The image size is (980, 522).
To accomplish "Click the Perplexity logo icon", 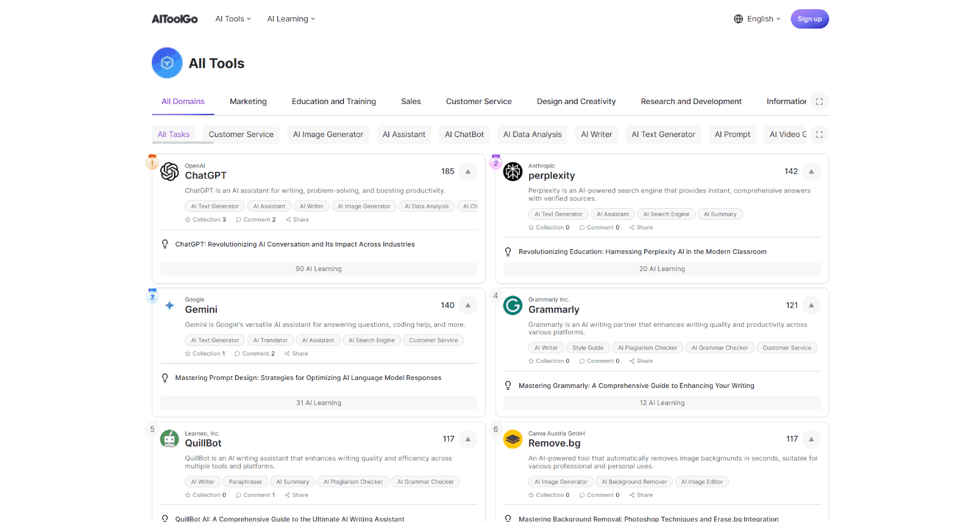I will (x=513, y=172).
